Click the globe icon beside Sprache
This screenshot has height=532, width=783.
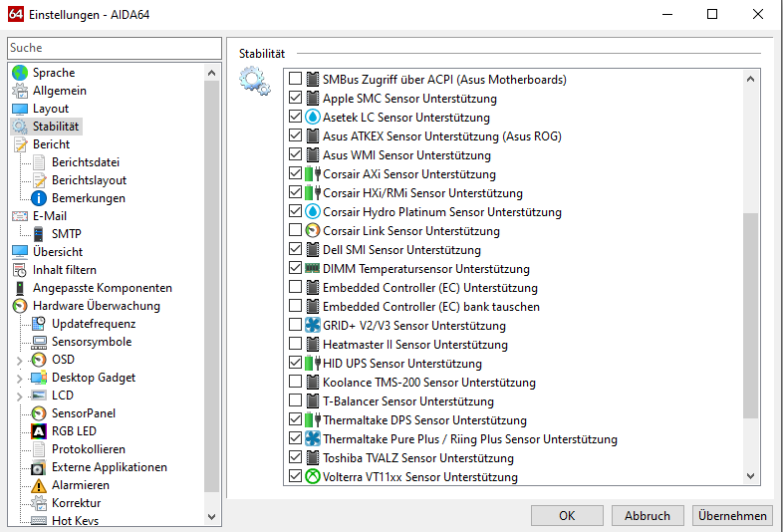click(x=20, y=73)
